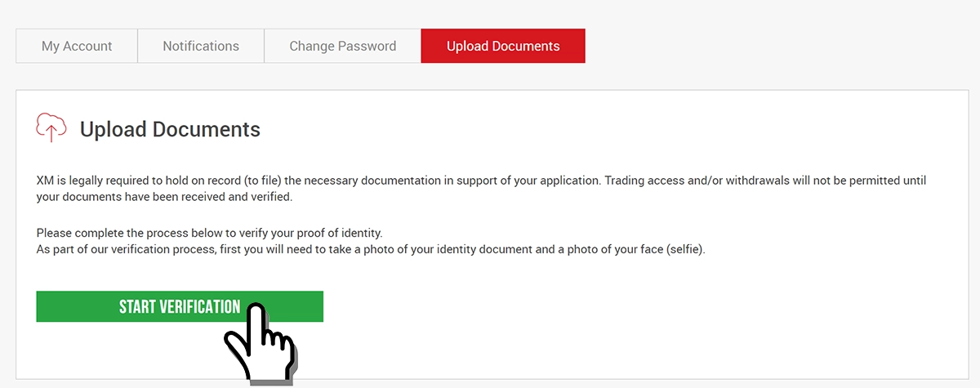980x388 pixels.
Task: Go to the Change Password tab
Action: pyautogui.click(x=343, y=46)
